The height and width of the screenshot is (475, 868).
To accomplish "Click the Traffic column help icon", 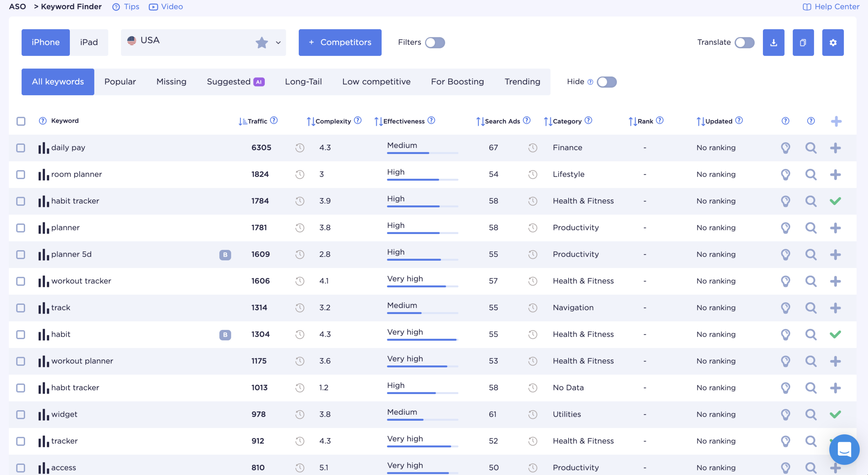I will point(274,120).
